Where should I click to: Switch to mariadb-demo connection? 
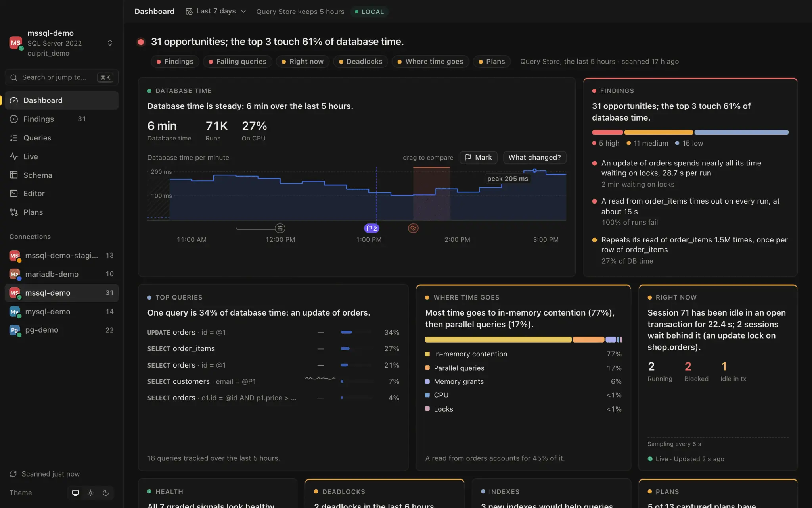pos(61,274)
